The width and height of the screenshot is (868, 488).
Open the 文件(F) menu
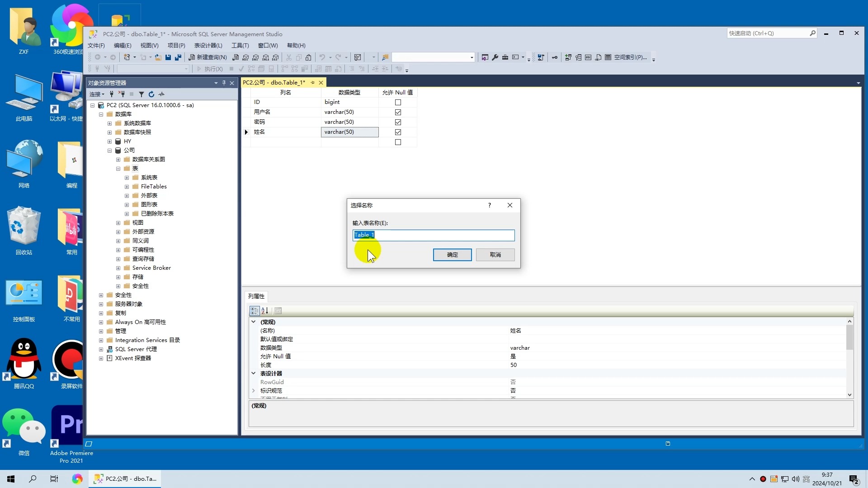(x=96, y=46)
